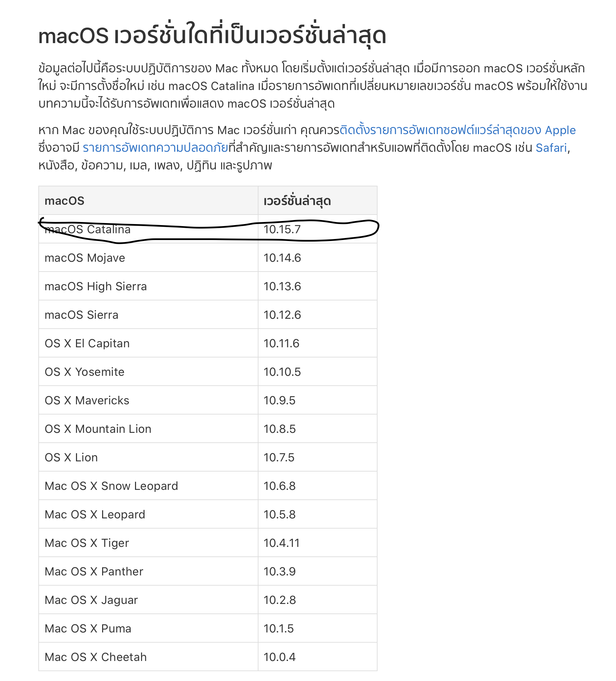
Task: Select the OS X Mountain Lion row
Action: [x=208, y=429]
